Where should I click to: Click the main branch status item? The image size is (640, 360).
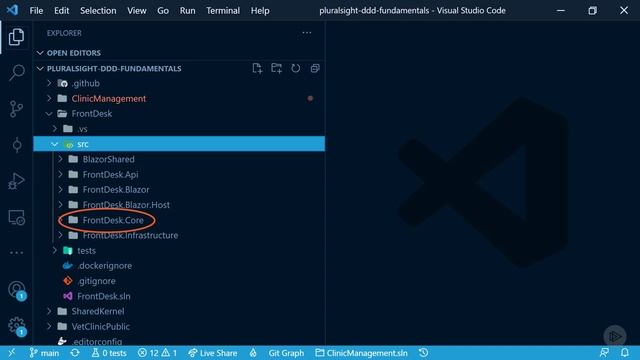tap(44, 353)
